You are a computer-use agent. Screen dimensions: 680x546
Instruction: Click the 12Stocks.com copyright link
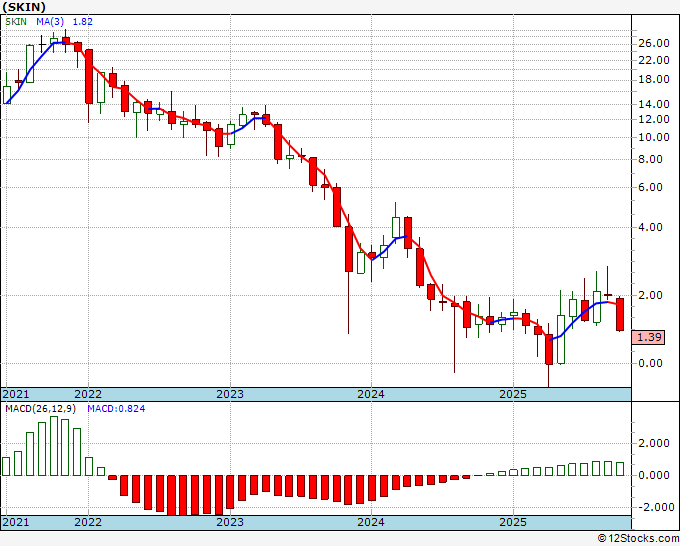coord(638,538)
